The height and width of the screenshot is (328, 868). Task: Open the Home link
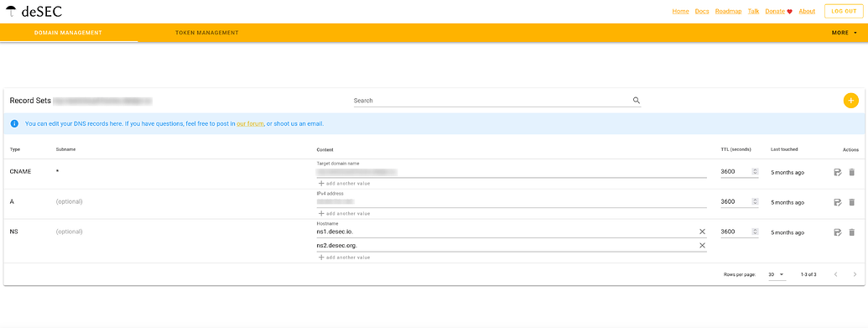[680, 11]
